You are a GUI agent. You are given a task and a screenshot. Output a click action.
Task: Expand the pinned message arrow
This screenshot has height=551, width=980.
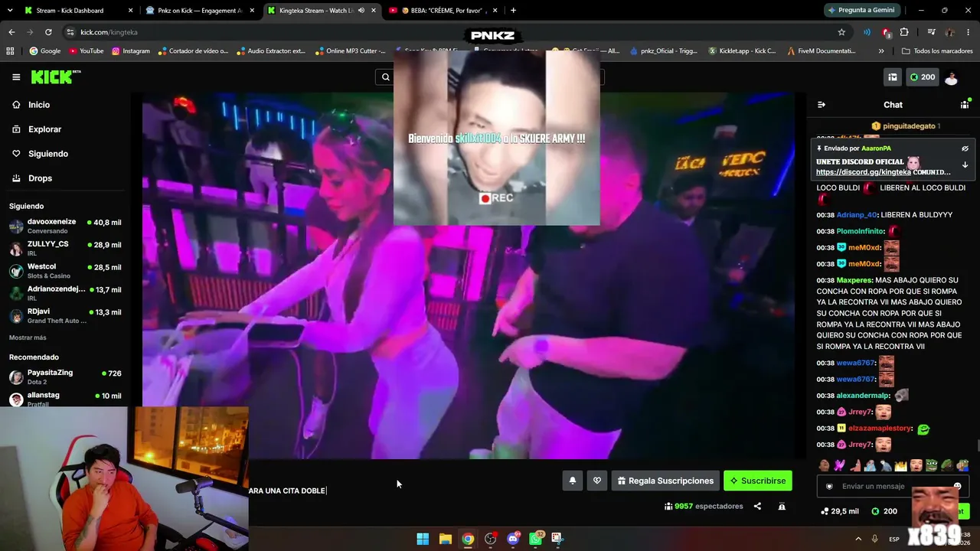tap(965, 165)
